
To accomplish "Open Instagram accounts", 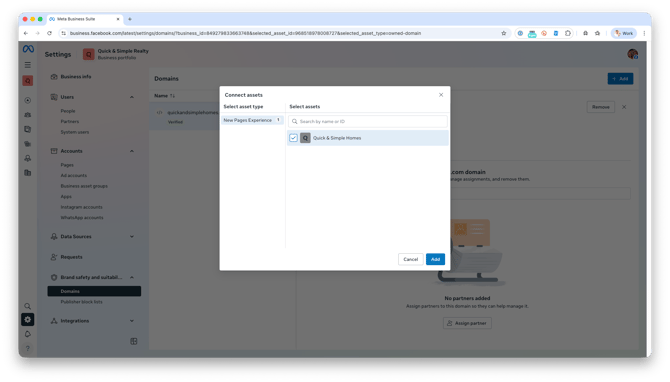I will click(82, 207).
